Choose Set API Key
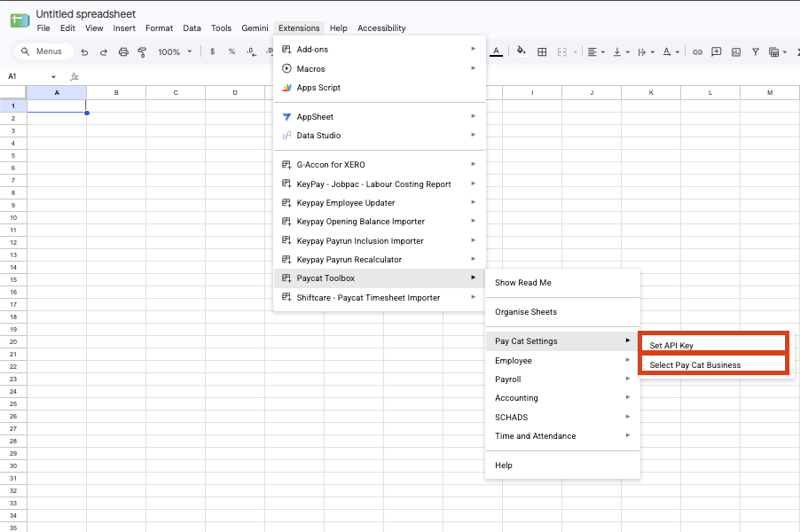Viewport: 800px width, 532px height. point(714,345)
